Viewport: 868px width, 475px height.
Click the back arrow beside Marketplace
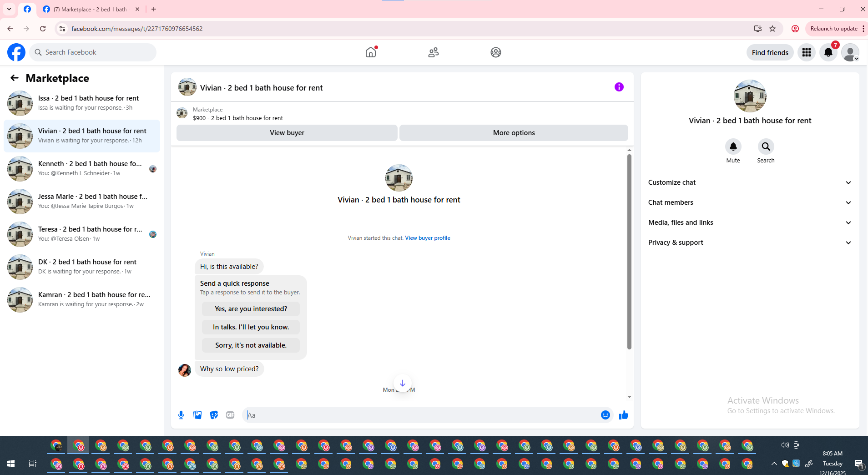(15, 78)
